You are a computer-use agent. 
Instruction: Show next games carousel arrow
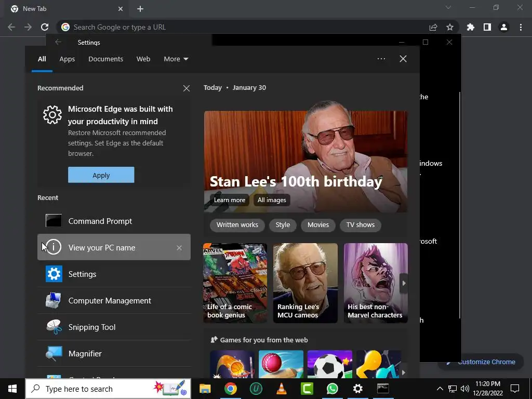403,372
